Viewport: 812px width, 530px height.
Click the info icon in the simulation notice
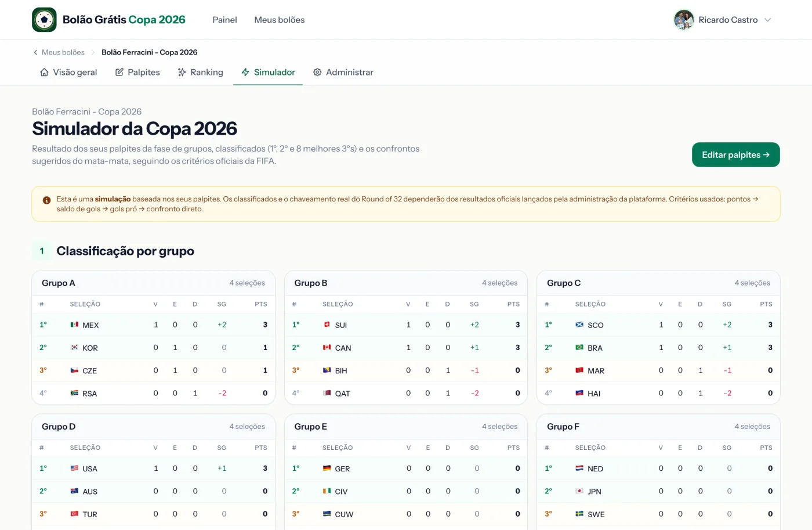(46, 200)
